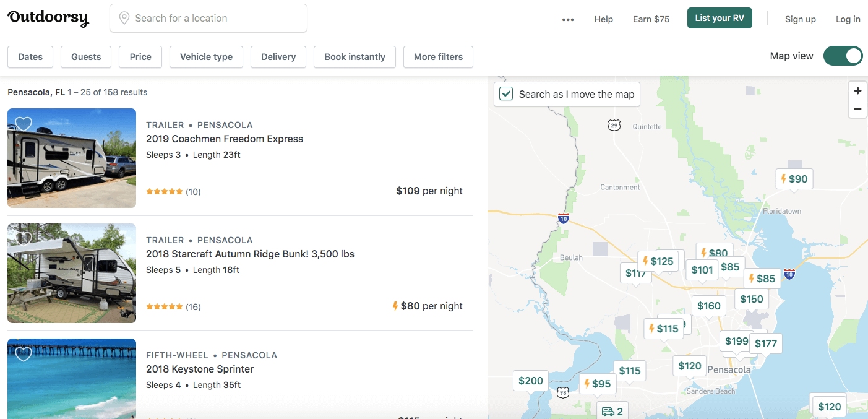868x419 pixels.
Task: Open the Guests filter
Action: coord(86,57)
